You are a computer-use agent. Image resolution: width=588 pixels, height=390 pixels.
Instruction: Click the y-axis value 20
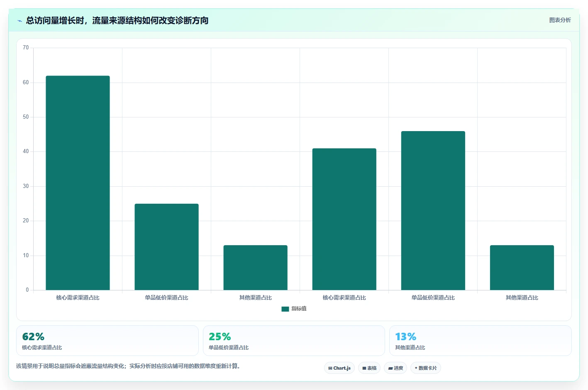pyautogui.click(x=26, y=221)
